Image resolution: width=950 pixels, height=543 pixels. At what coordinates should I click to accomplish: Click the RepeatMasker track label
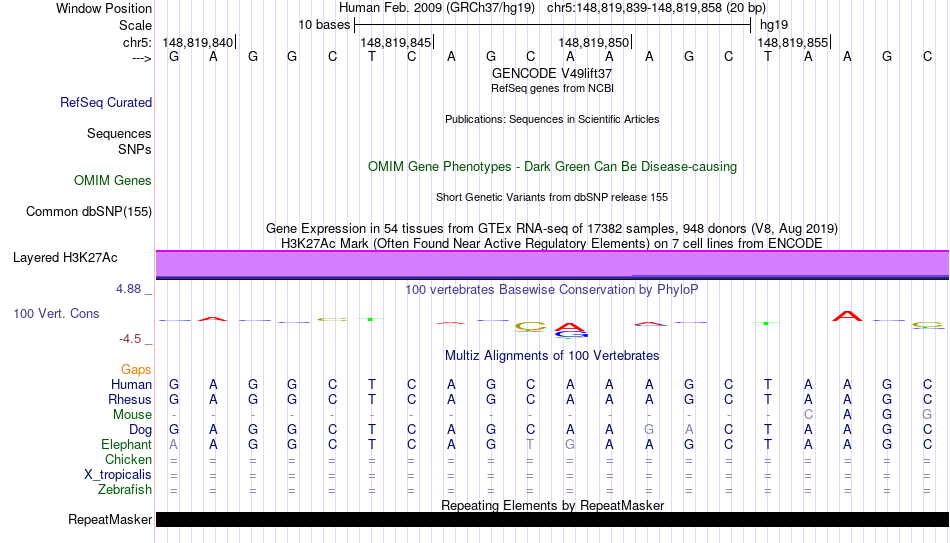[110, 519]
